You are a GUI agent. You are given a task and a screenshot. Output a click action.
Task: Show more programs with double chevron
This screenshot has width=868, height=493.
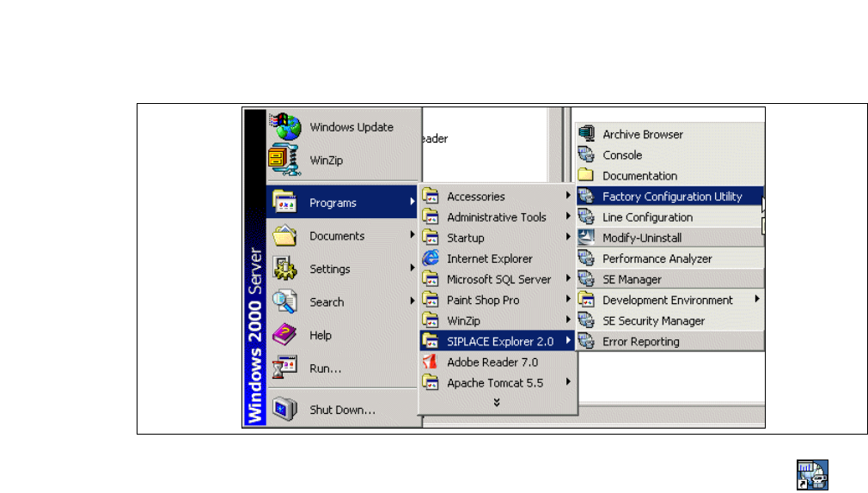[497, 402]
